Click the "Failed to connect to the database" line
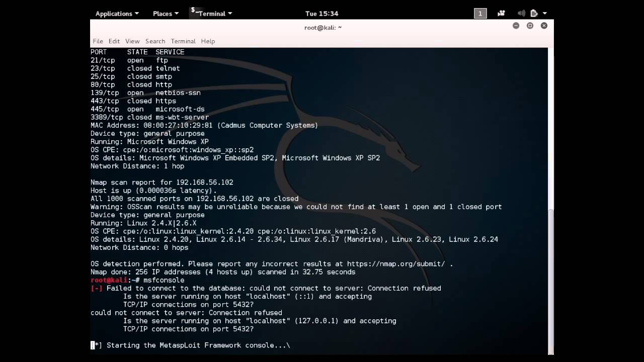This screenshot has width=644, height=362. (x=266, y=288)
